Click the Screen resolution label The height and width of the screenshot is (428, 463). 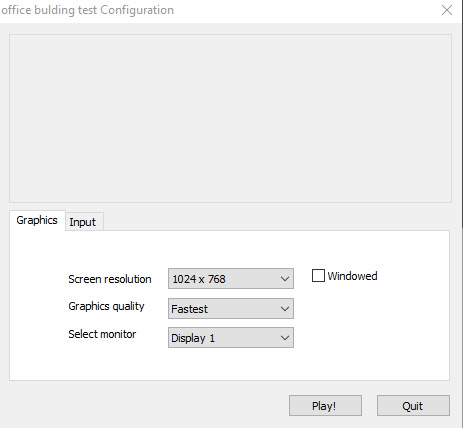click(110, 279)
